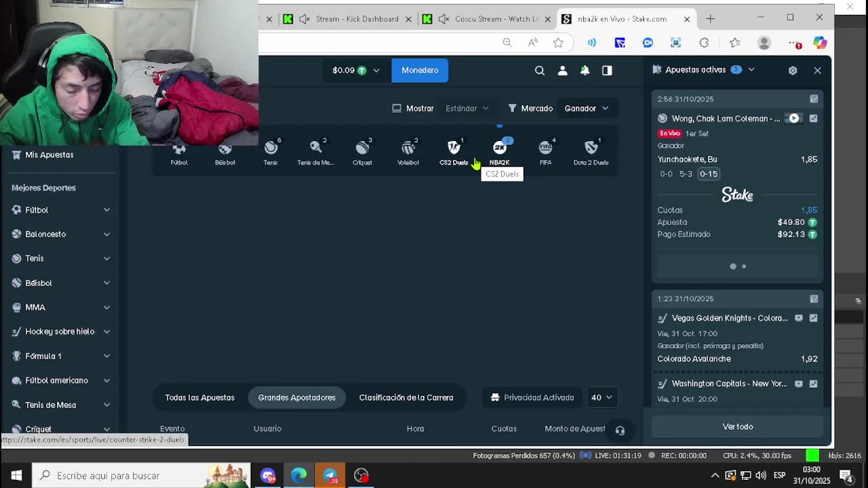Open the 40 rows count dropdown
868x488 pixels.
pos(601,398)
